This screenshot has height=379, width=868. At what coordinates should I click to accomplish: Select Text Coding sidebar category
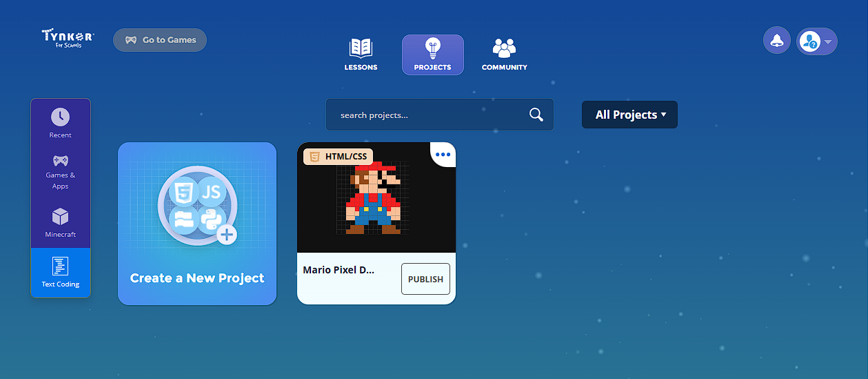tap(61, 273)
